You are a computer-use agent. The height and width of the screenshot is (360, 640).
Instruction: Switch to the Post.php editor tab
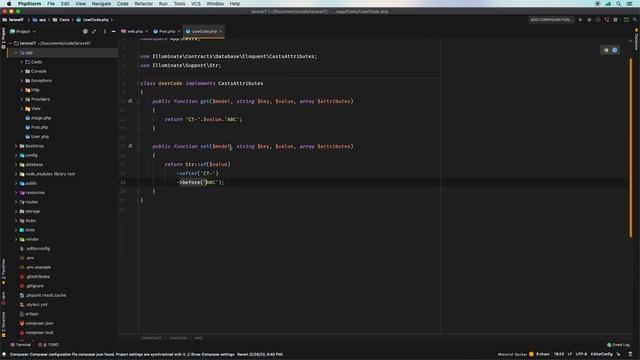[167, 31]
